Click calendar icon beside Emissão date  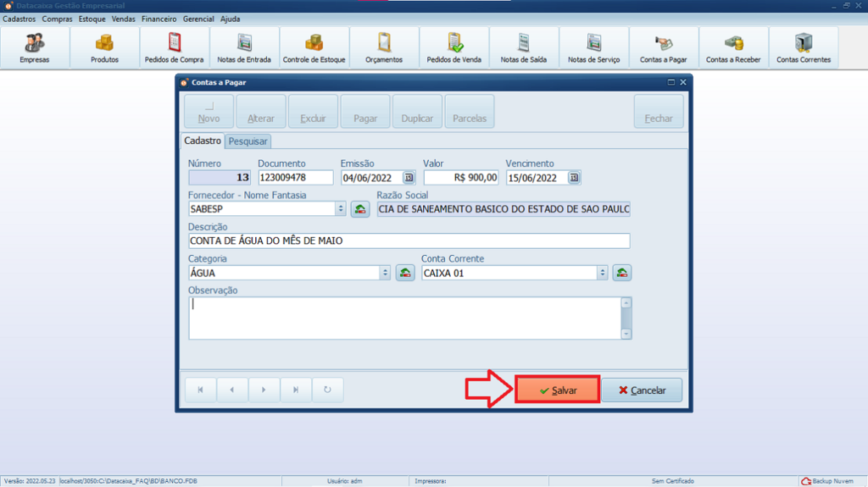409,178
